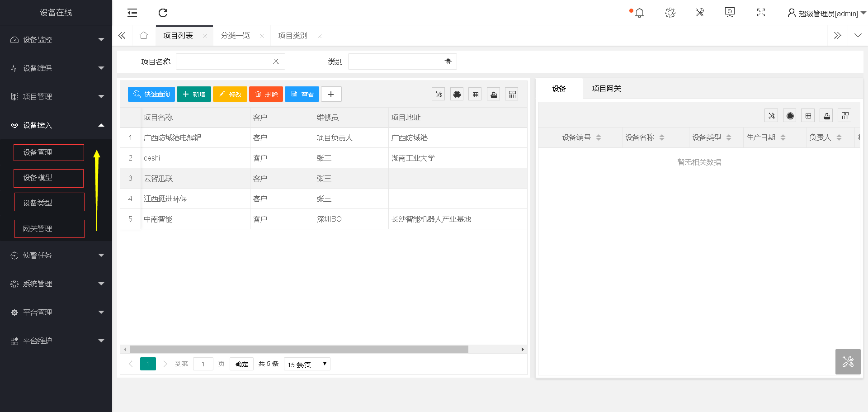Screen dimensions: 868x412
Task: Sort by 设备类型 using its sort arrows
Action: [x=729, y=137]
